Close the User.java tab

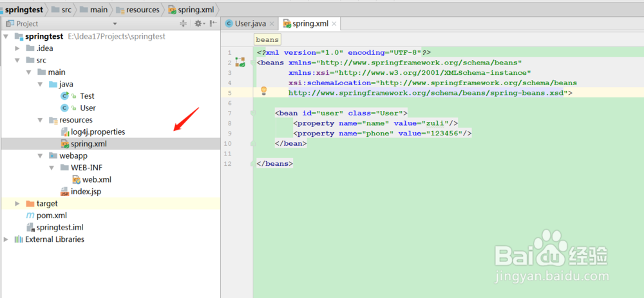[272, 25]
